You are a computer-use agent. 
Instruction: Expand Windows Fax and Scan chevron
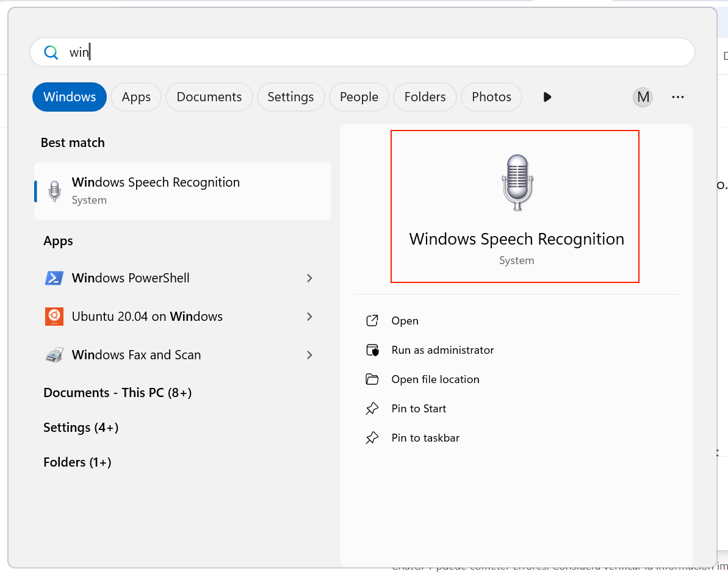coord(309,355)
